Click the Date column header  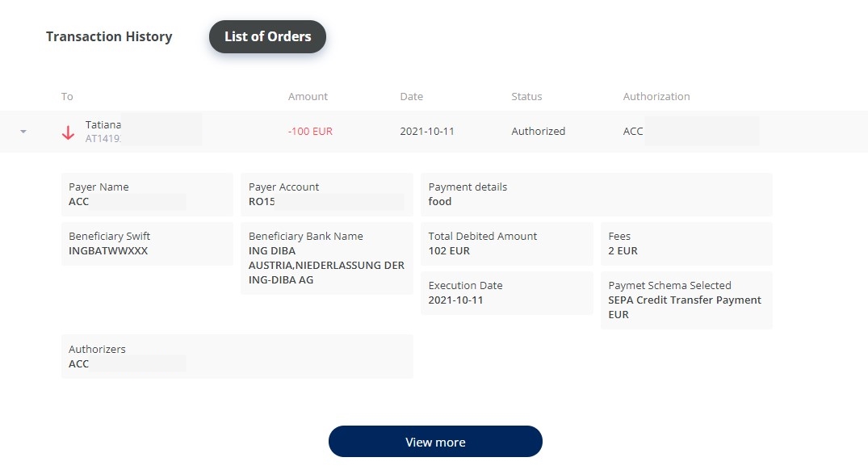coord(411,97)
